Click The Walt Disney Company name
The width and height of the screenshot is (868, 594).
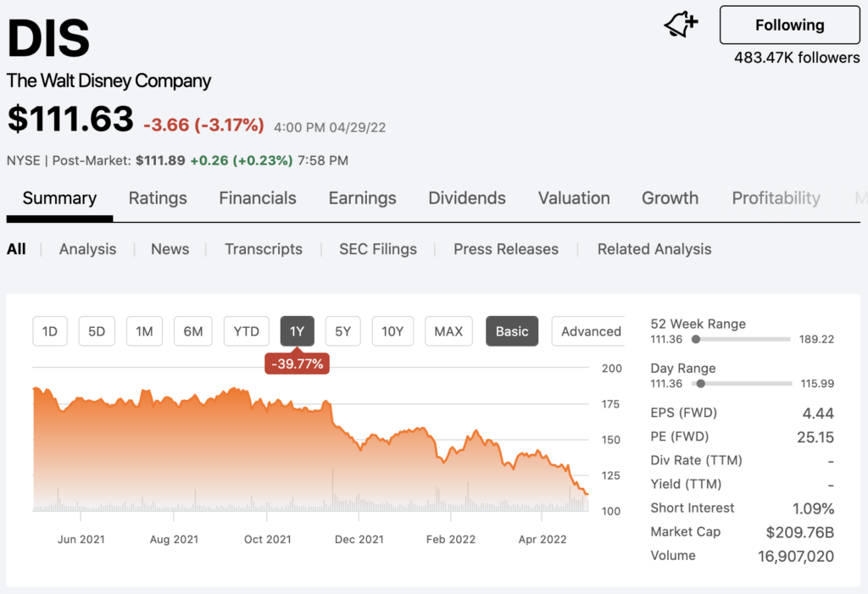point(109,80)
